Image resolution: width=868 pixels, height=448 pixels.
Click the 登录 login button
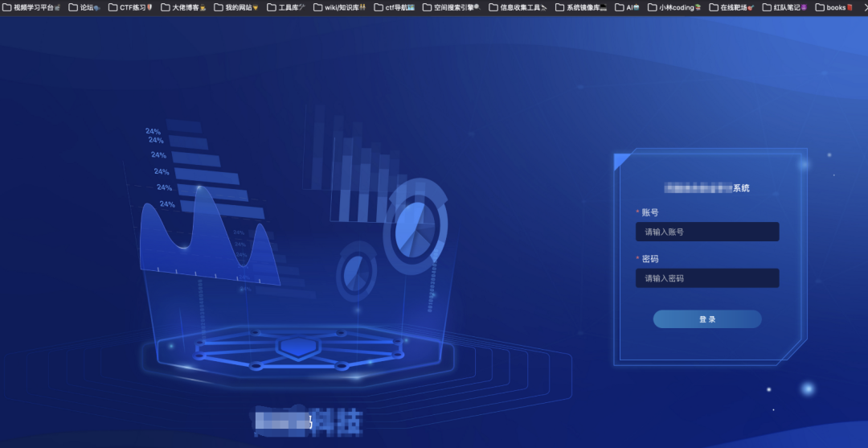coord(707,319)
